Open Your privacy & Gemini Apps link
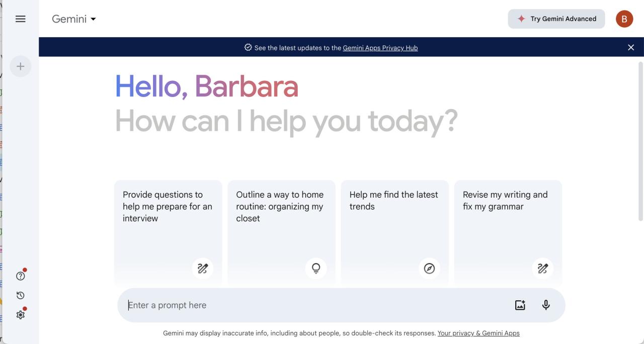The height and width of the screenshot is (344, 644). [478, 333]
